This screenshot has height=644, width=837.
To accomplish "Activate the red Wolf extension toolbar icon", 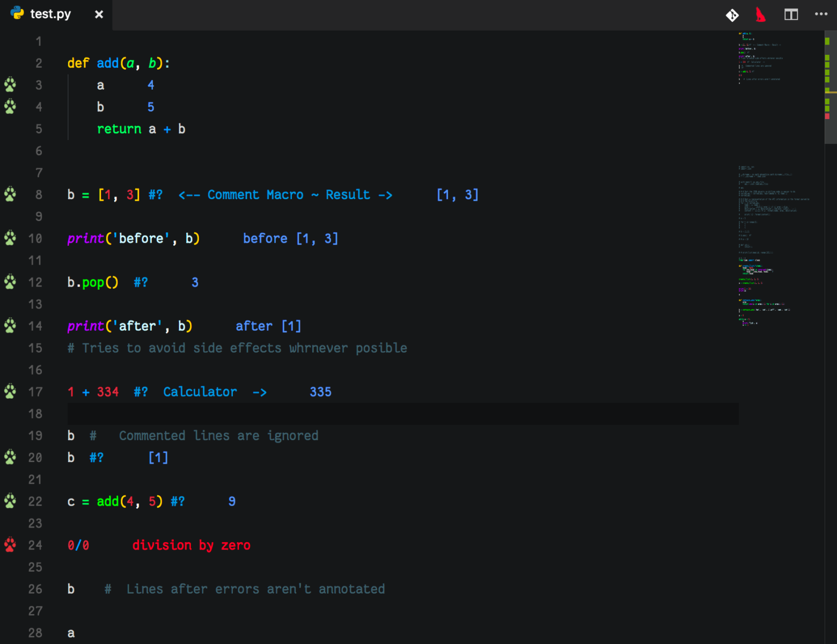I will 761,15.
